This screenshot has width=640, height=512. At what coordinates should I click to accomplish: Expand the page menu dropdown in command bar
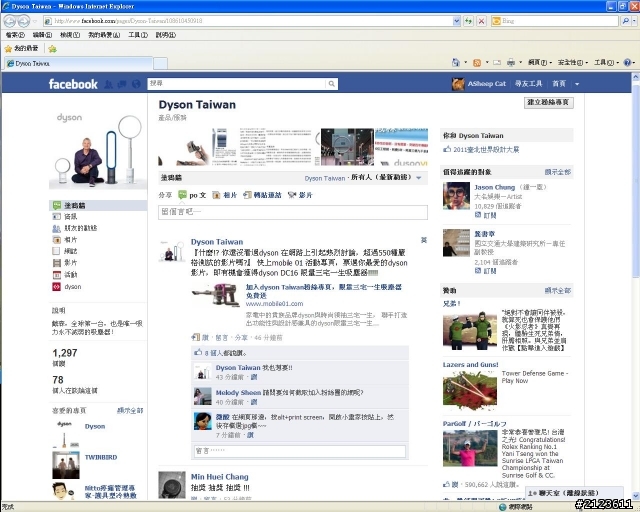[540, 62]
